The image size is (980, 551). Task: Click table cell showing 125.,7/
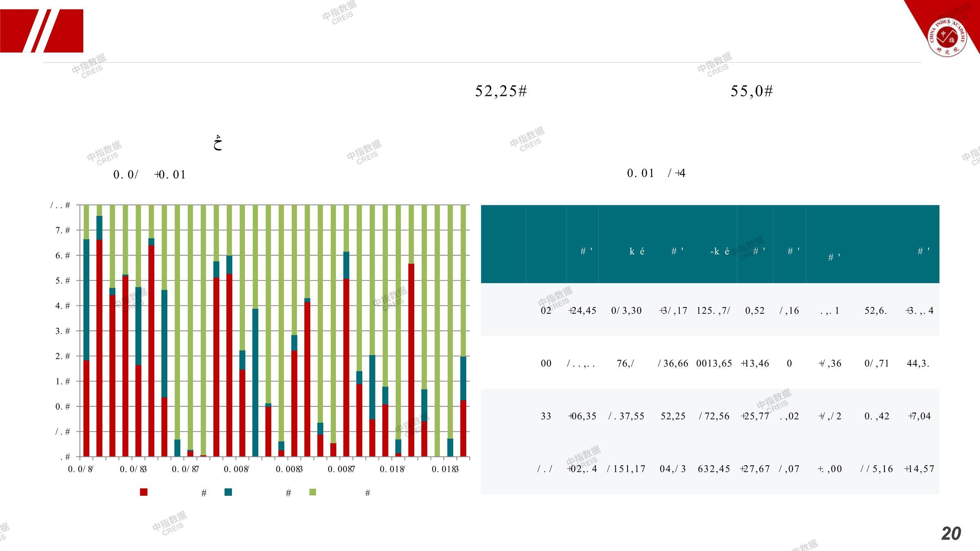(713, 311)
